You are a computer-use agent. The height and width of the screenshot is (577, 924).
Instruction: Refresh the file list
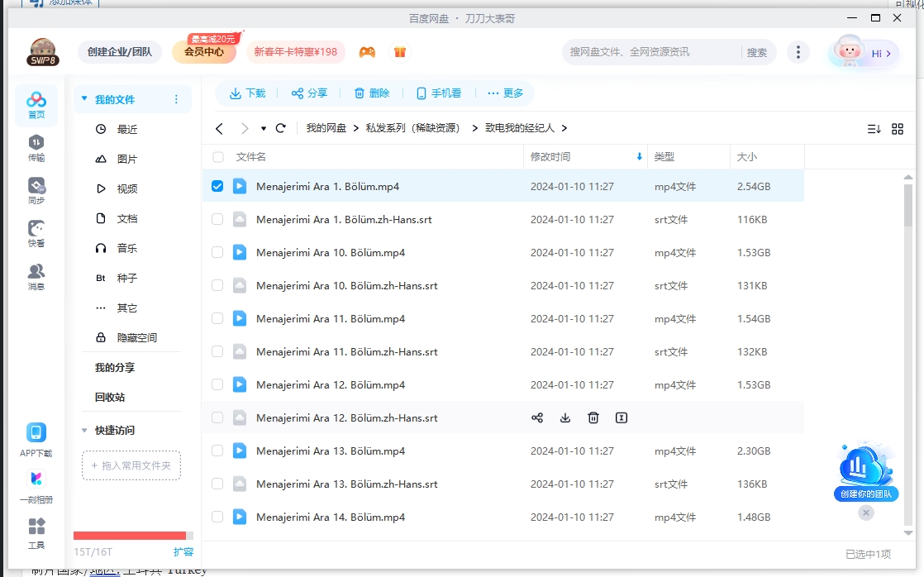281,128
